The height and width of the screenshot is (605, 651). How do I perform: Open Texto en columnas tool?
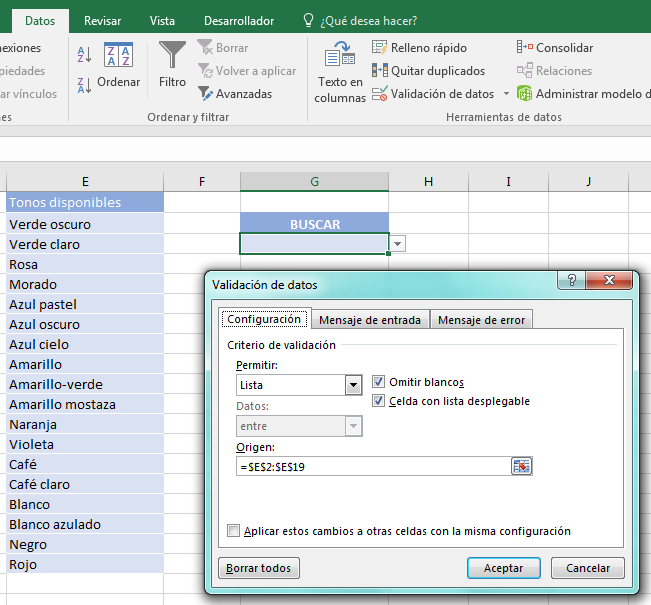tap(340, 72)
